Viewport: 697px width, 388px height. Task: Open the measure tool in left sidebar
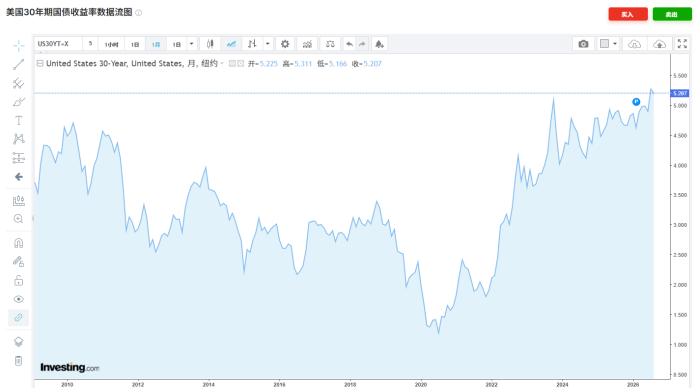click(19, 201)
